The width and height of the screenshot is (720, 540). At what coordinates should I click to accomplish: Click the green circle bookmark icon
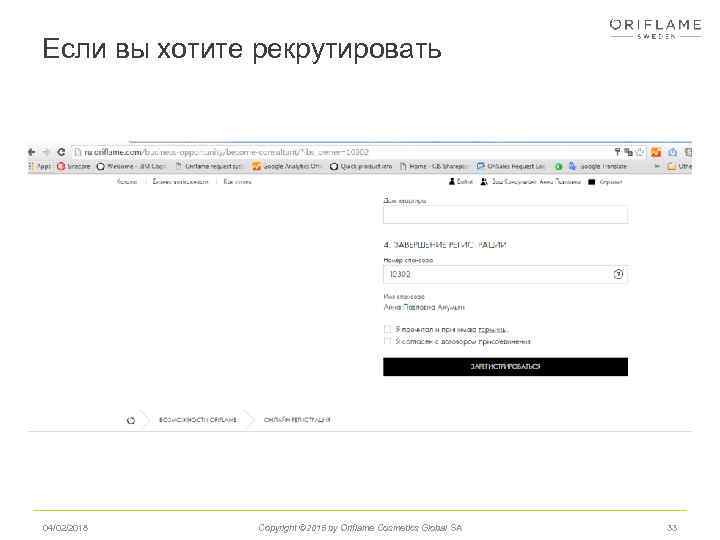[x=559, y=167]
